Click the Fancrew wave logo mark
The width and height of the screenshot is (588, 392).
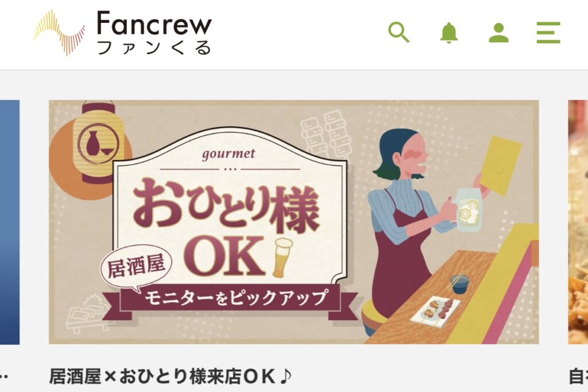click(59, 33)
